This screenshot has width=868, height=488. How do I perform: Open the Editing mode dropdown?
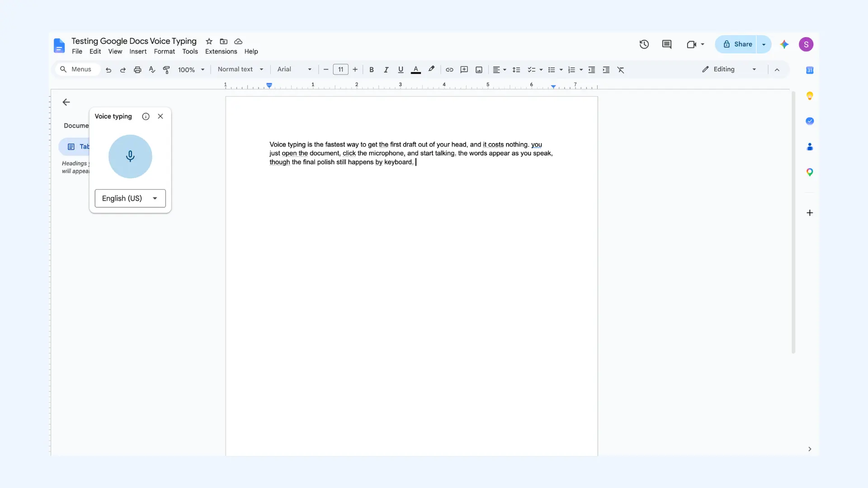point(729,70)
